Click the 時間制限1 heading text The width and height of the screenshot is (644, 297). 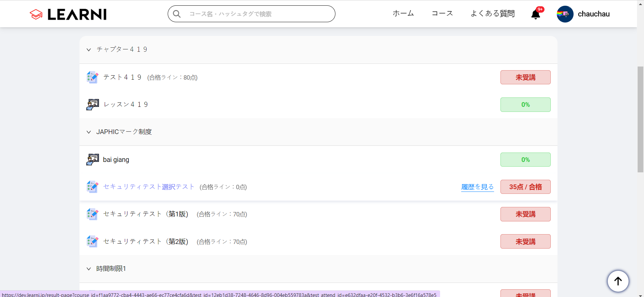pos(111,269)
